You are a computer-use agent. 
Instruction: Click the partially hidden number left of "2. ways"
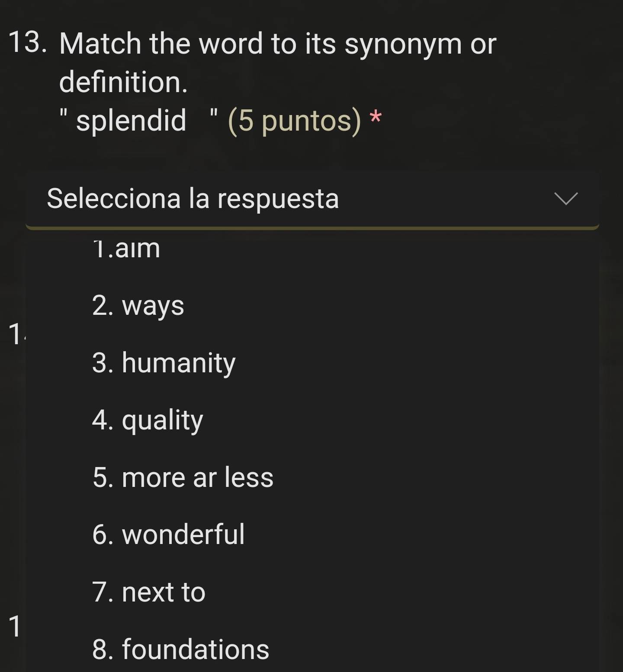coord(16,334)
